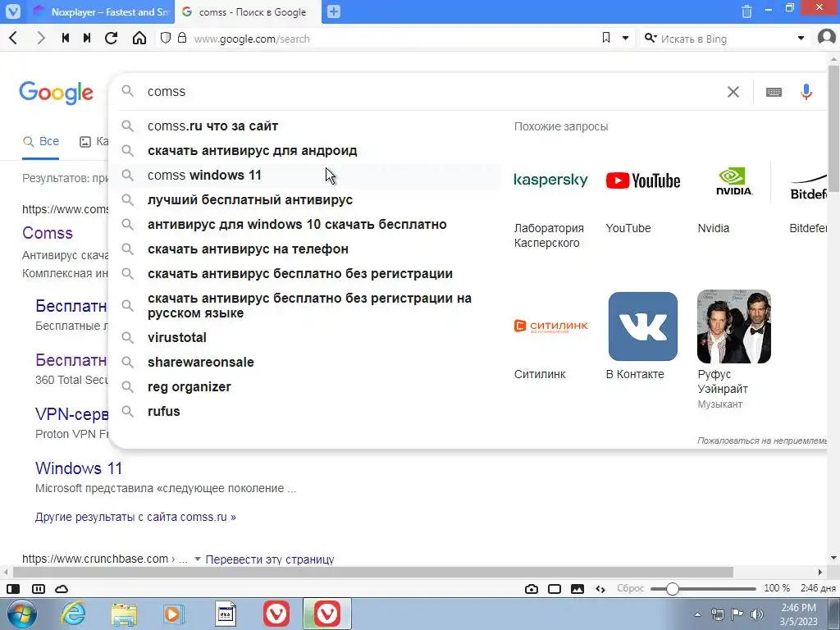Open the Windows 11 sitelink
Viewport: 840px width, 630px height.
click(x=79, y=468)
